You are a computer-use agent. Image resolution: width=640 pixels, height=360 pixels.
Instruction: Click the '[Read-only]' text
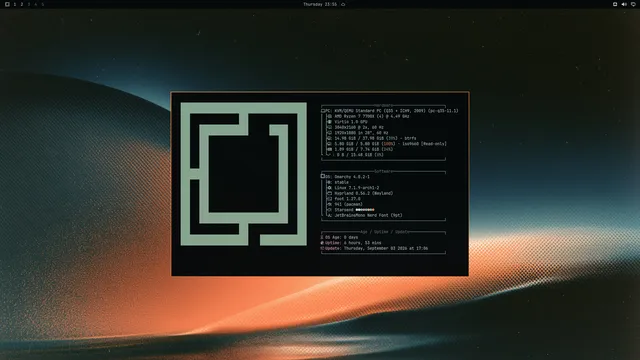click(x=434, y=144)
